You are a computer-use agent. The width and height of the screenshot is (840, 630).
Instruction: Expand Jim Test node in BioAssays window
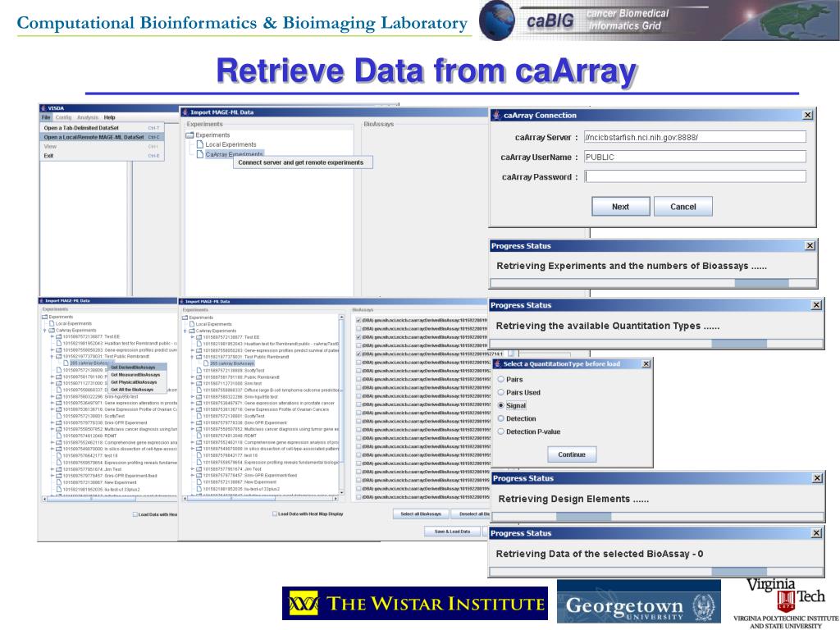192,468
